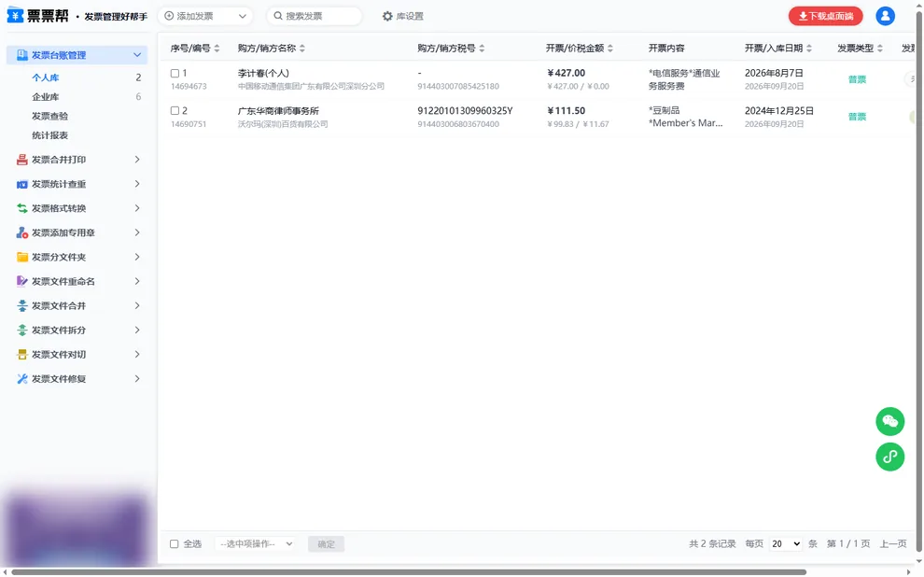Tick the 全选 select-all checkbox
Viewport: 924px width, 577px height.
click(x=174, y=544)
